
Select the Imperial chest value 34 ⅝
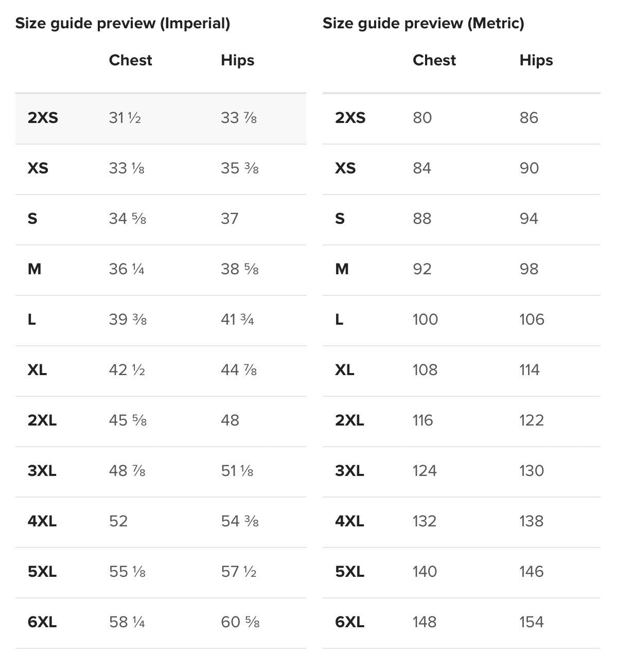(127, 219)
